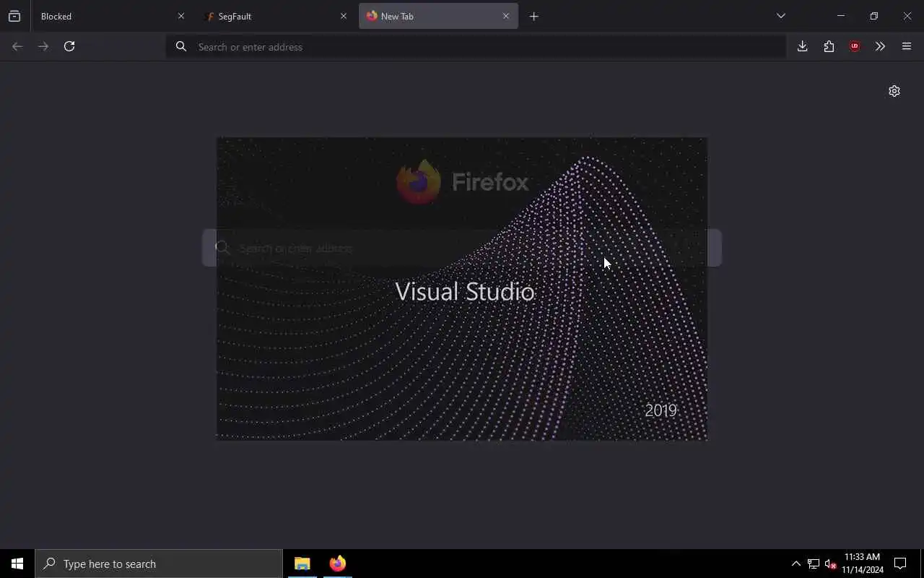Show hidden system tray icons
924x578 pixels.
[796, 564]
